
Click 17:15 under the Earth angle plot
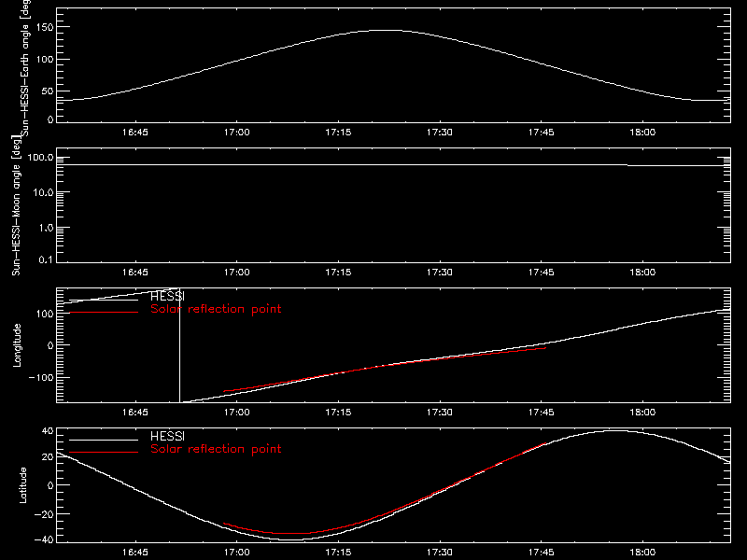tap(338, 133)
